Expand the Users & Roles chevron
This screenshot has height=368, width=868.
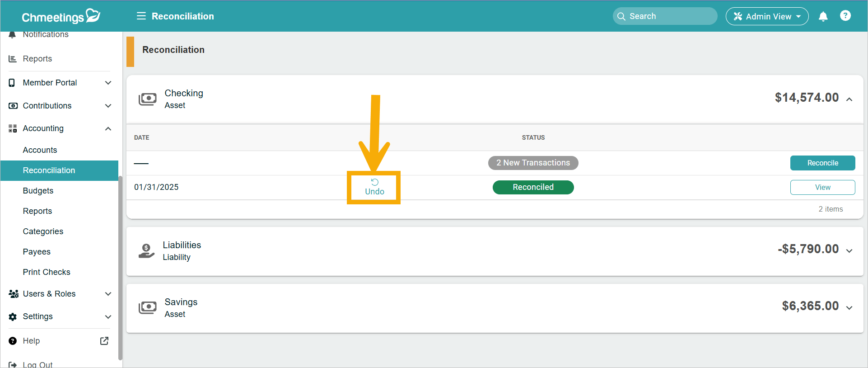(x=108, y=294)
